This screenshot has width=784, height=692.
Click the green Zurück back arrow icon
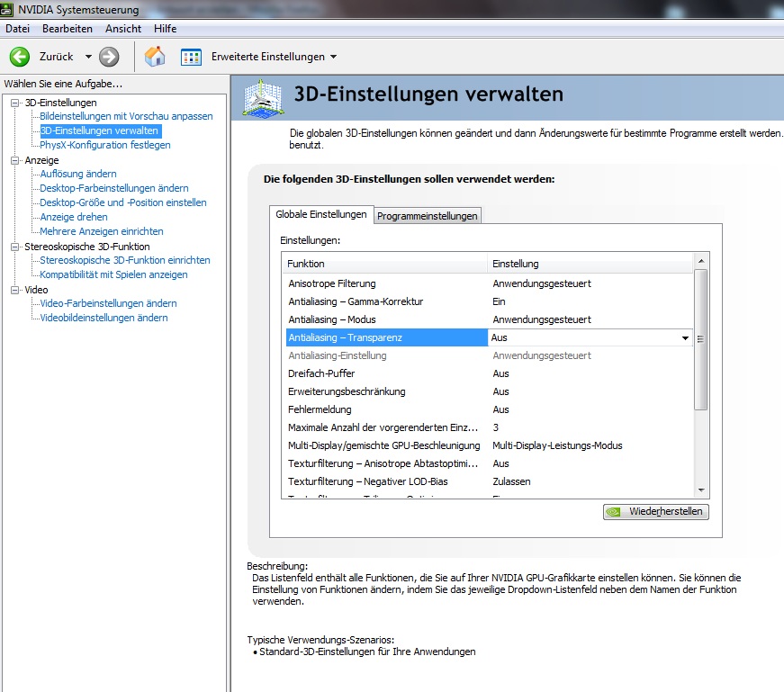[x=20, y=57]
